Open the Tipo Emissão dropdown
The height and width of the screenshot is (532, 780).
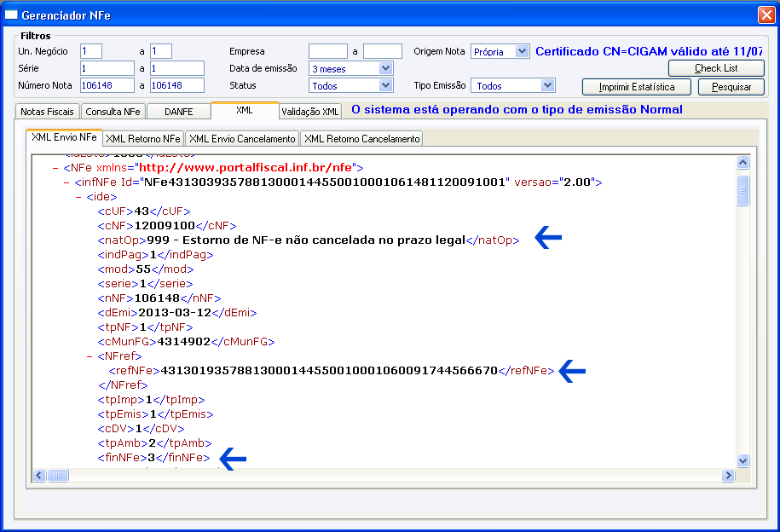tap(547, 85)
